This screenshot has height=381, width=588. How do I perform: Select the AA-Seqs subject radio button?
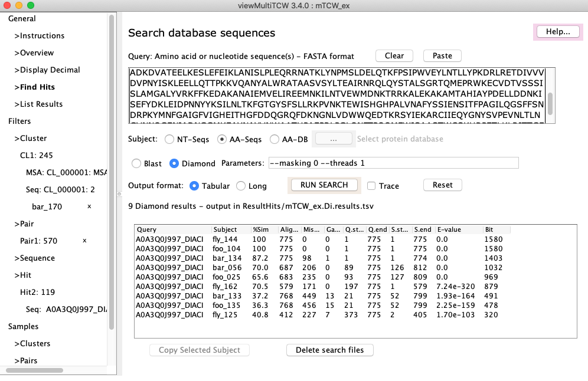[x=223, y=139]
